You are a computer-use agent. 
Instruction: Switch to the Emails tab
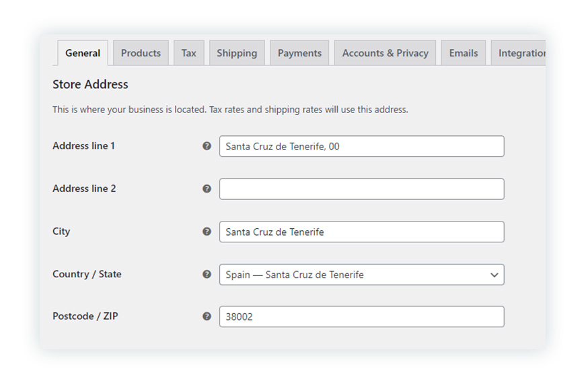463,53
